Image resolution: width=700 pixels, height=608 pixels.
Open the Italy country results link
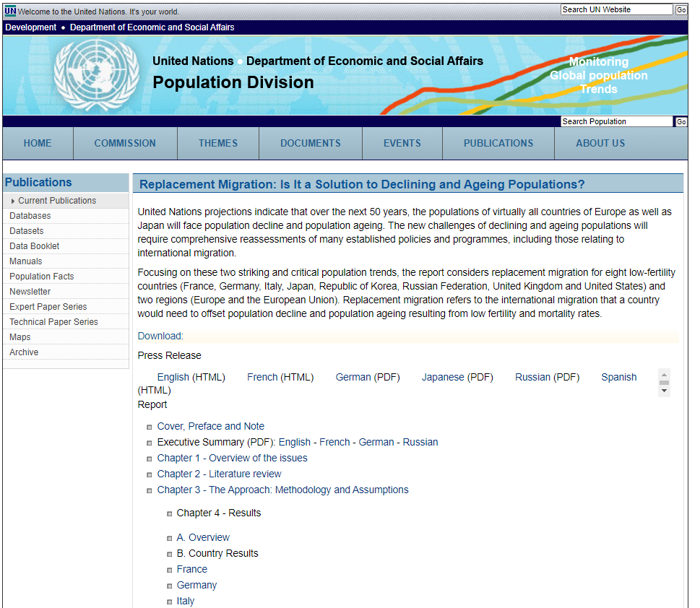coord(186,602)
